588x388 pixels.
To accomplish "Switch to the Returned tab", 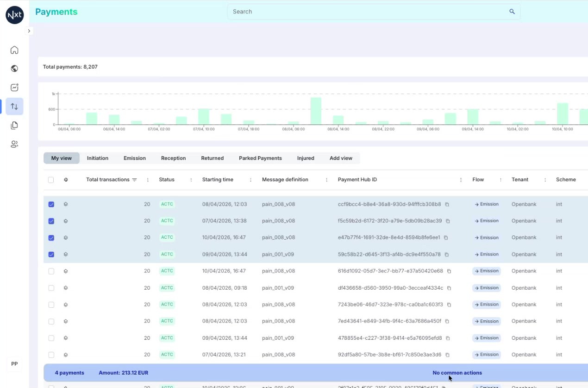I will (213, 158).
